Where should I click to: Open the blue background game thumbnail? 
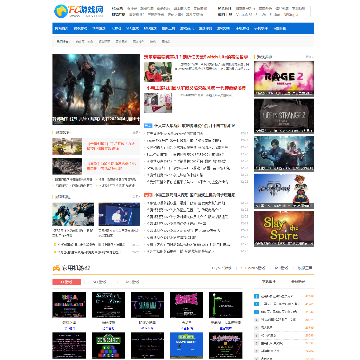coord(186,345)
